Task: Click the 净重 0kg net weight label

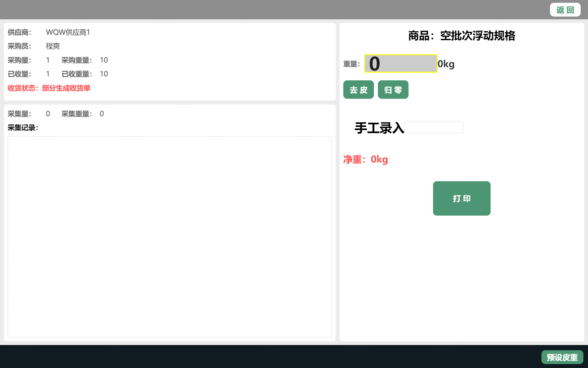Action: tap(365, 159)
